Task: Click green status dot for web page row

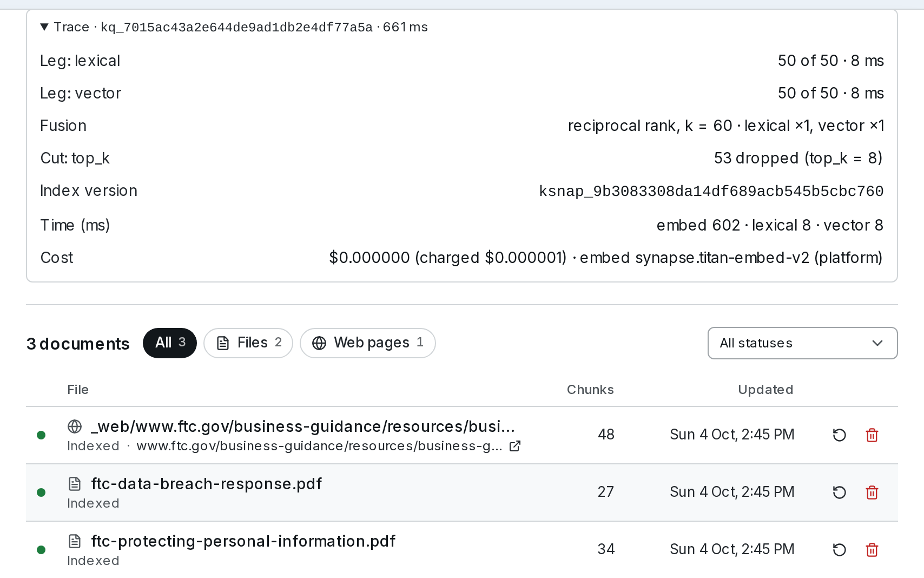Action: coord(41,435)
